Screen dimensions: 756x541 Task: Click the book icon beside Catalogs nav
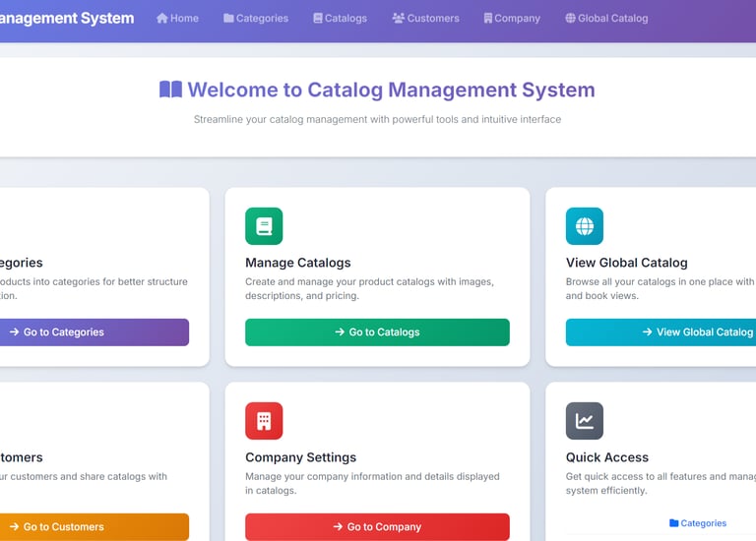318,19
